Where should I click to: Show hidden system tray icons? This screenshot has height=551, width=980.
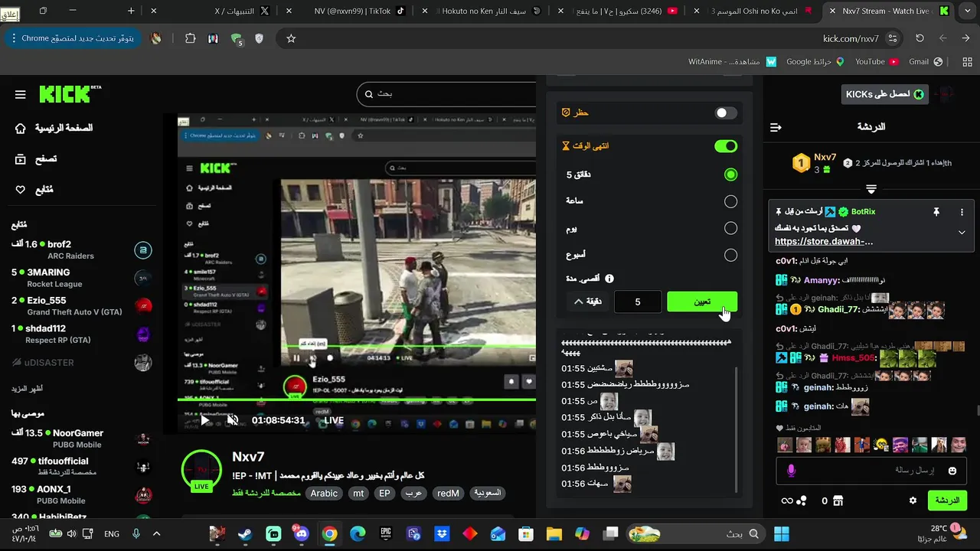click(x=156, y=533)
